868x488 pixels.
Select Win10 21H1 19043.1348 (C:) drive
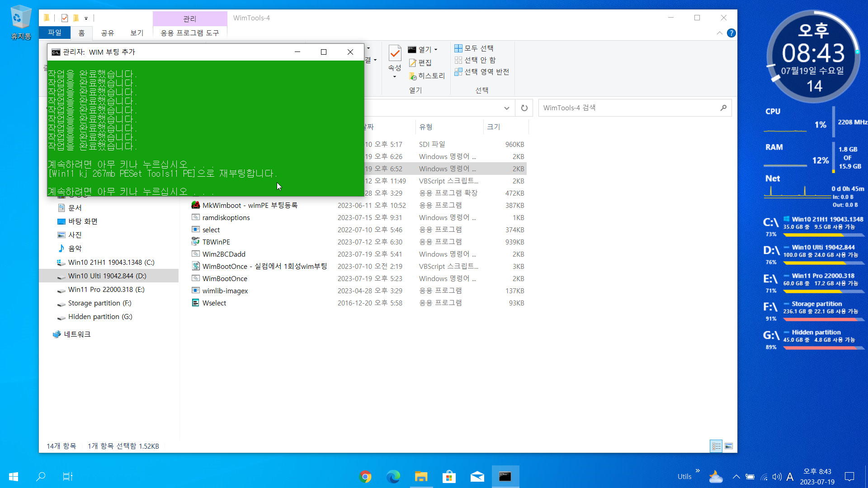[x=111, y=263]
